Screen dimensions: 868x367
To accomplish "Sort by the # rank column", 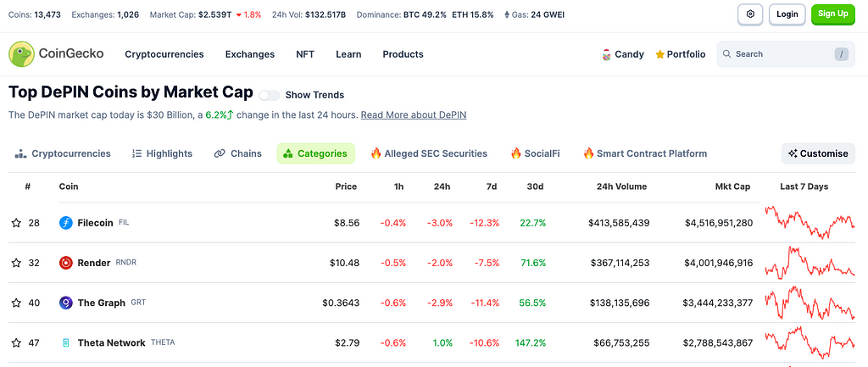I will tap(28, 186).
